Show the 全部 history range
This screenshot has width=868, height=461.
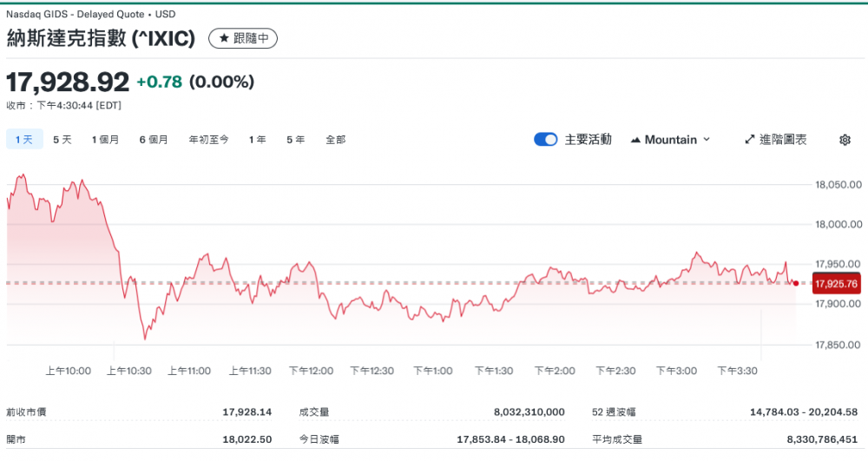click(335, 140)
